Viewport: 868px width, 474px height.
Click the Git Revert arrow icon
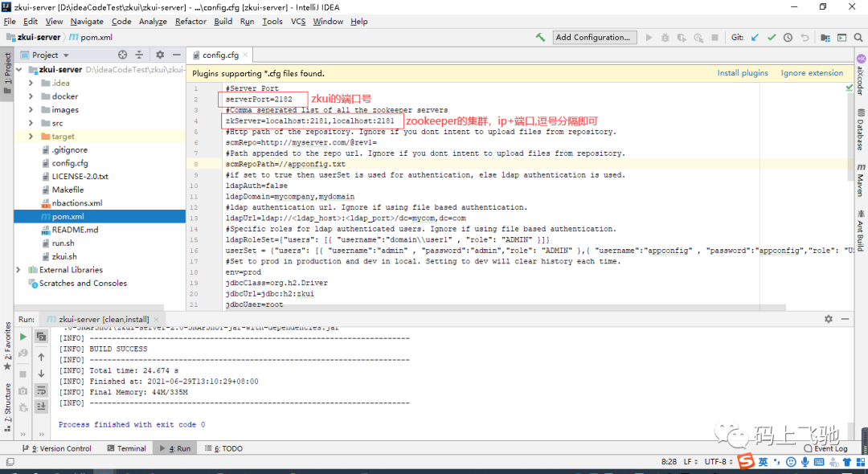[x=805, y=38]
